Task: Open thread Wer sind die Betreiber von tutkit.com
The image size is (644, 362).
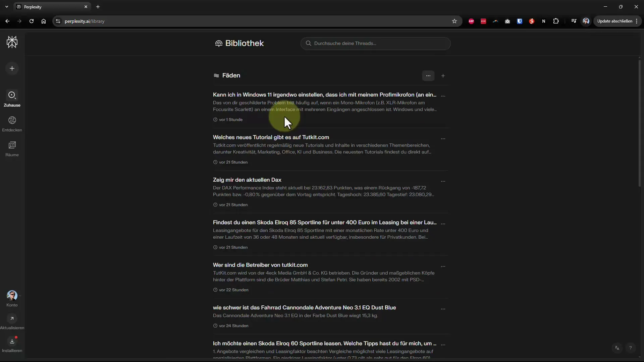Action: (260, 265)
